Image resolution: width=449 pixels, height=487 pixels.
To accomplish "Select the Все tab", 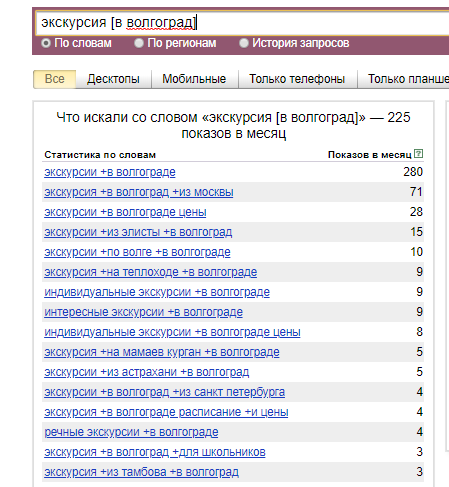I will tap(55, 79).
